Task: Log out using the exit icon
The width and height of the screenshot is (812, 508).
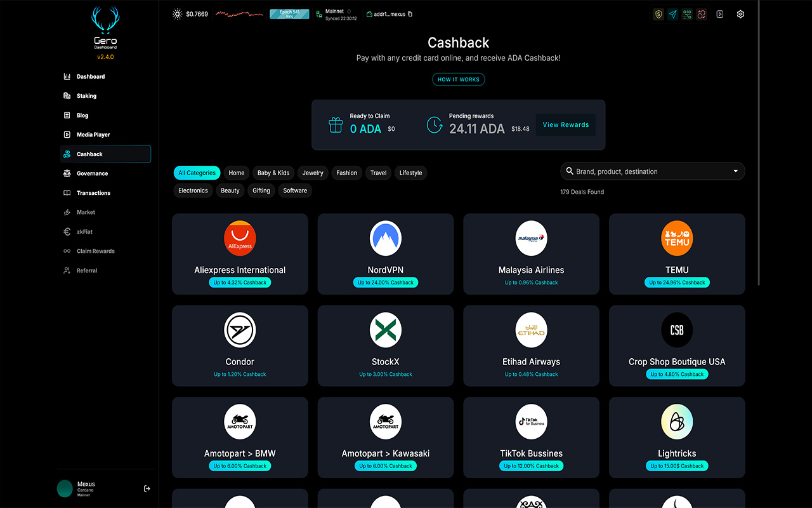Action: tap(147, 488)
